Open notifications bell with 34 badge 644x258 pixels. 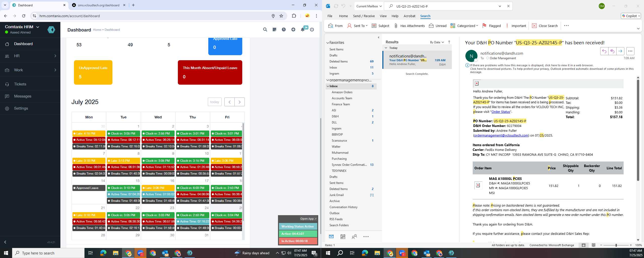(303, 29)
